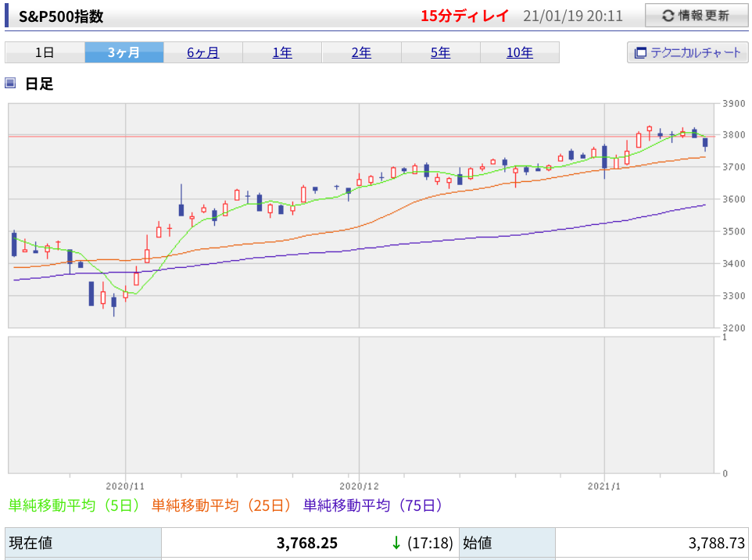Click the S&P500指数 heading
The image size is (752, 560).
tap(61, 16)
